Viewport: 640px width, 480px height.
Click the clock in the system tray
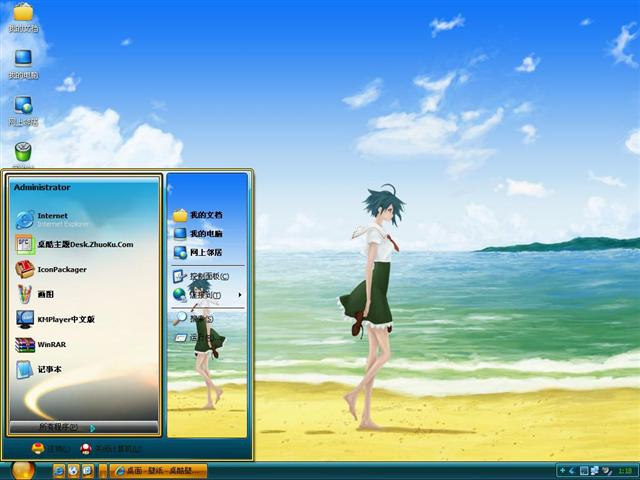point(625,471)
